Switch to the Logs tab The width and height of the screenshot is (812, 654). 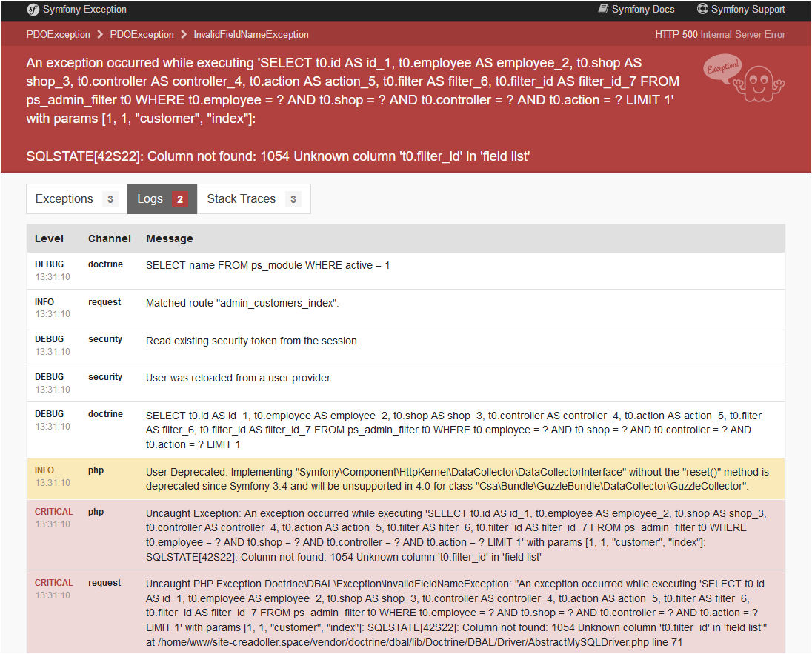(162, 198)
